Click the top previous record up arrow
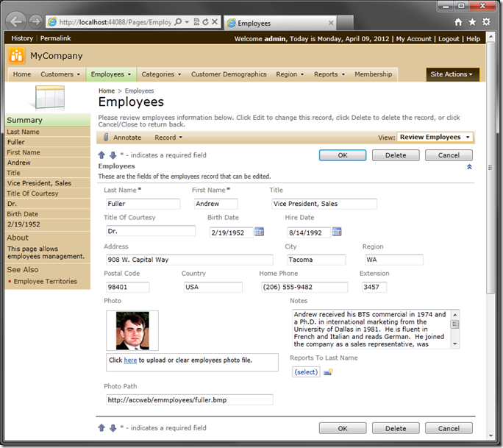This screenshot has width=503, height=448. 101,155
